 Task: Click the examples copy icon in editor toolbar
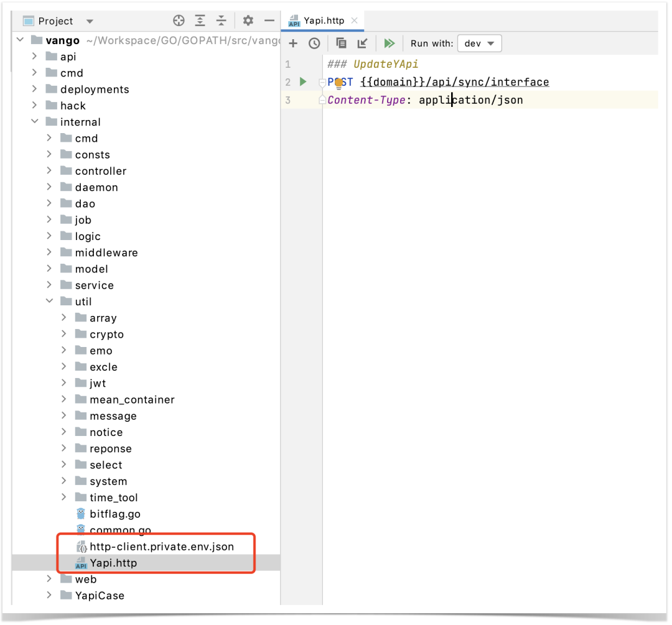pos(341,44)
